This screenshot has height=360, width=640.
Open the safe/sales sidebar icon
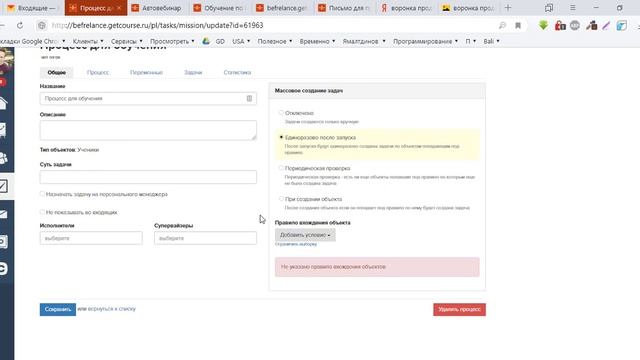[x=4, y=242]
